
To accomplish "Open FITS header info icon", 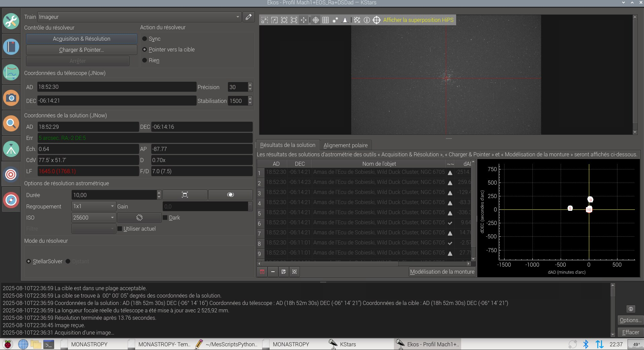I will 367,20.
